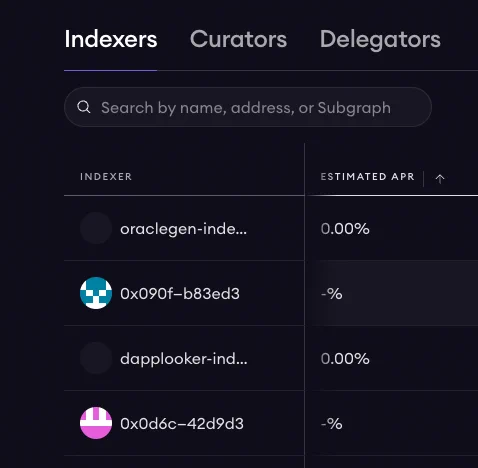Click the ascending sort arrow for Estimated APR
Image resolution: width=478 pixels, height=468 pixels.
440,179
